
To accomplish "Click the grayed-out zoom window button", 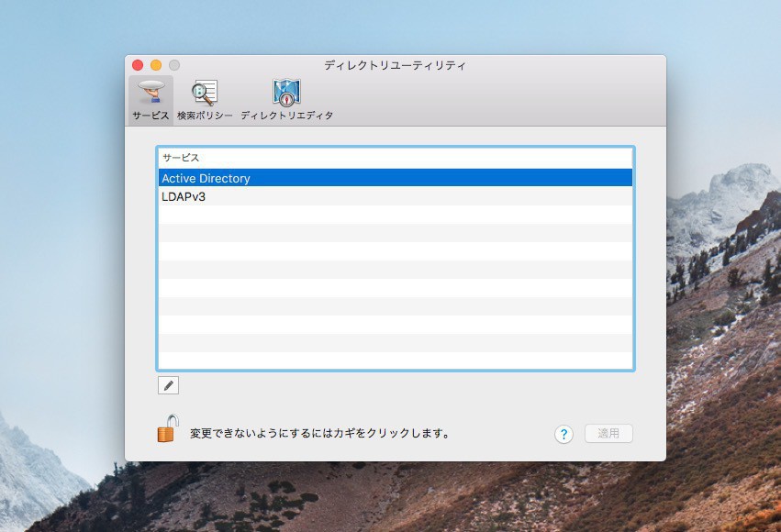I will click(174, 65).
